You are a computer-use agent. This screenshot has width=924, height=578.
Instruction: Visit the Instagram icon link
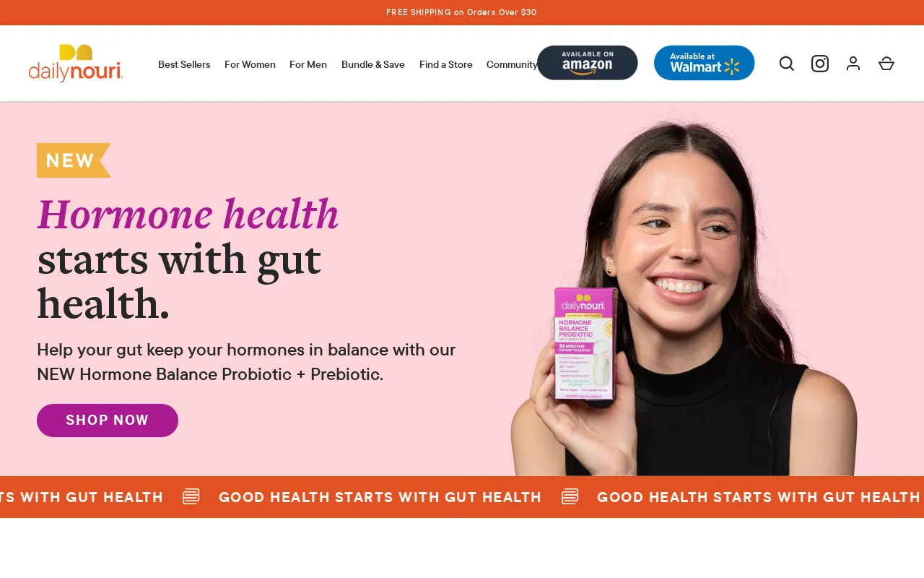coord(820,64)
